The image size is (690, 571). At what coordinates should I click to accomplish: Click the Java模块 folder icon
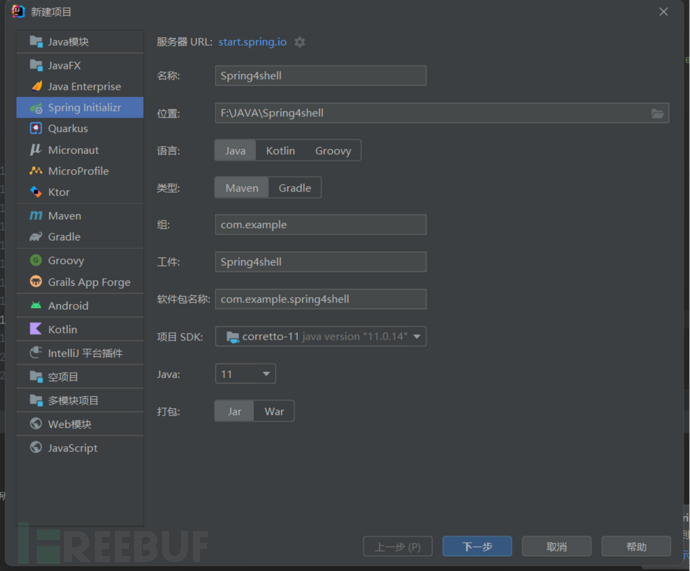(36, 41)
